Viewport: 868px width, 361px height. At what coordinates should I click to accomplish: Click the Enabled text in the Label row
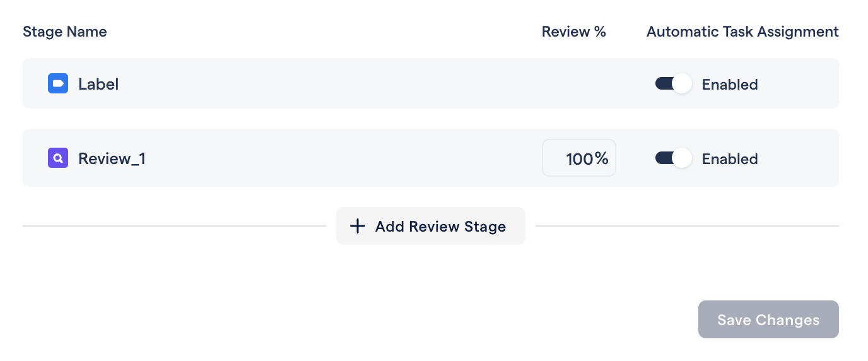click(x=730, y=84)
